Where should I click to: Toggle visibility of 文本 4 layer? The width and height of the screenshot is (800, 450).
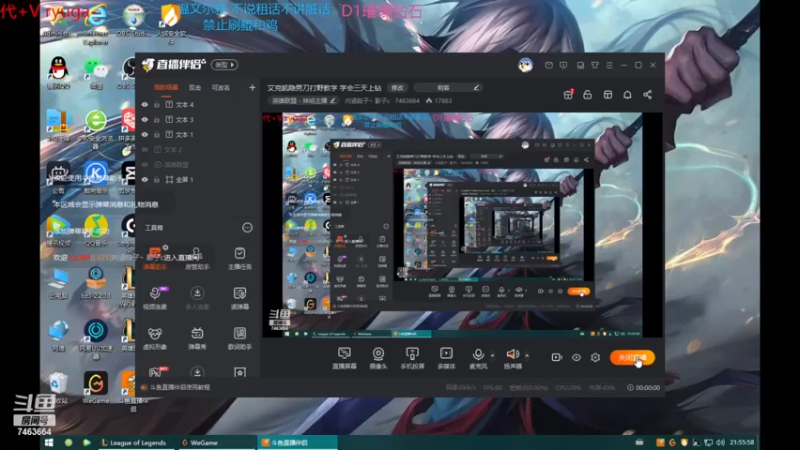coord(145,105)
